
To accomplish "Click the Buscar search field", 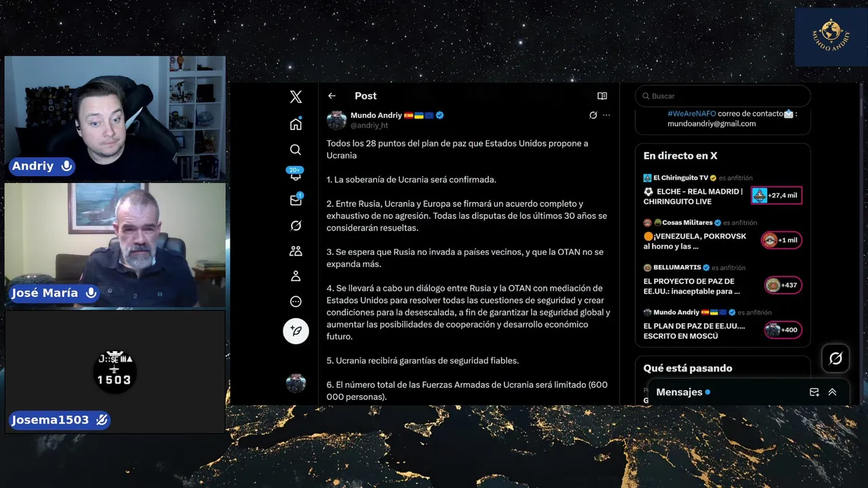I will pos(723,96).
